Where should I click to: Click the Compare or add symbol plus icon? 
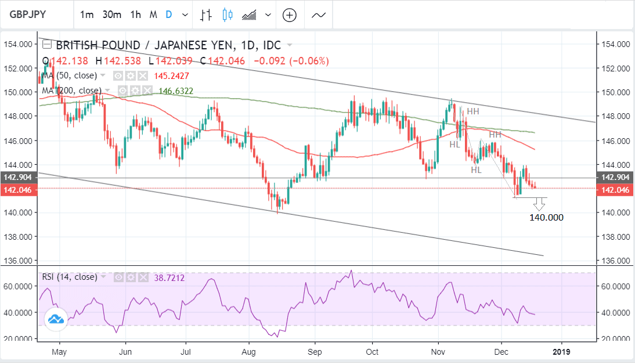click(x=290, y=15)
